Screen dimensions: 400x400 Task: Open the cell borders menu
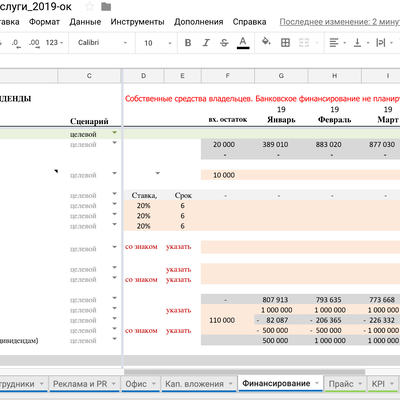285,43
